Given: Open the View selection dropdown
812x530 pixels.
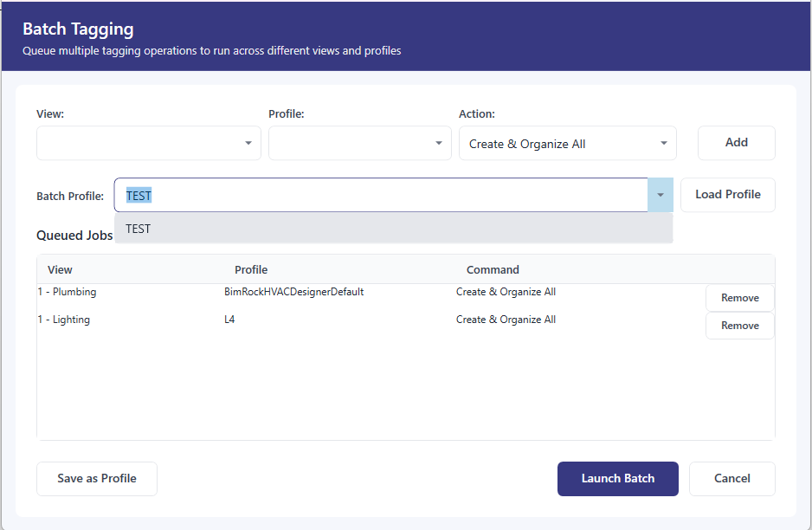Looking at the screenshot, I should point(147,142).
